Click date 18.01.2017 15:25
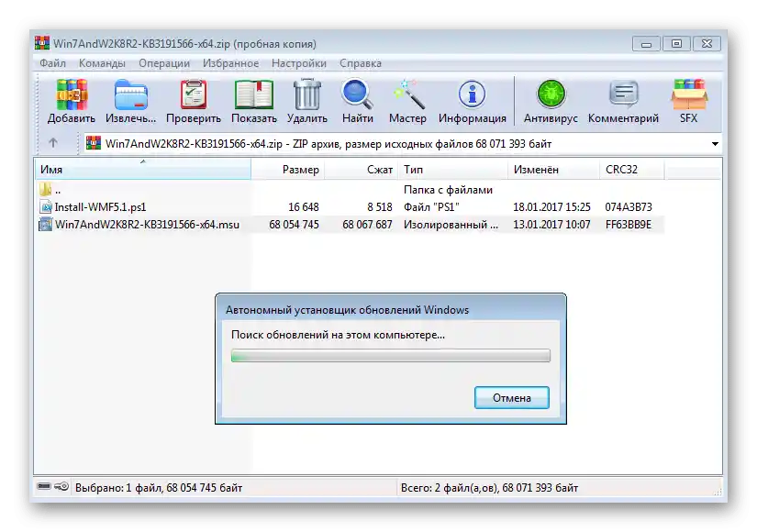The image size is (757, 532). pos(551,207)
